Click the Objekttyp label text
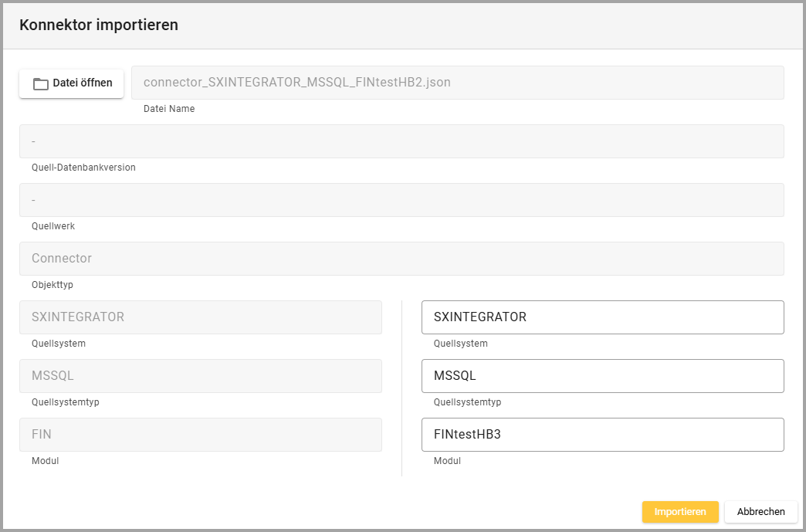Image resolution: width=806 pixels, height=532 pixels. pos(52,285)
